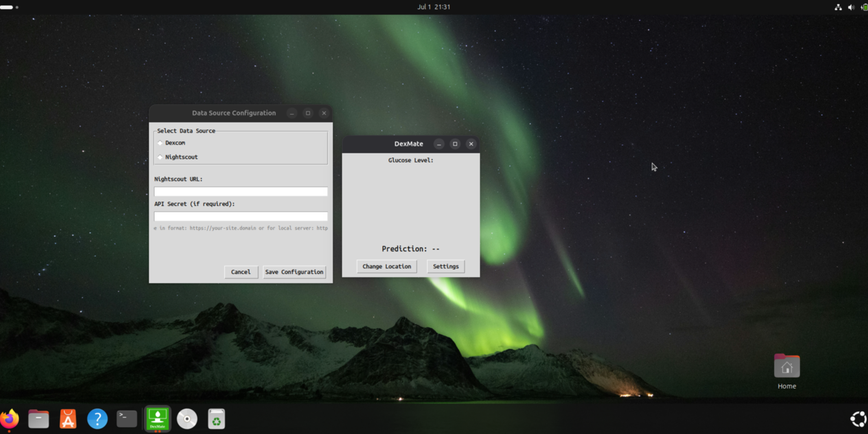This screenshot has width=868, height=434.
Task: Cancel the data source configuration
Action: pyautogui.click(x=241, y=272)
